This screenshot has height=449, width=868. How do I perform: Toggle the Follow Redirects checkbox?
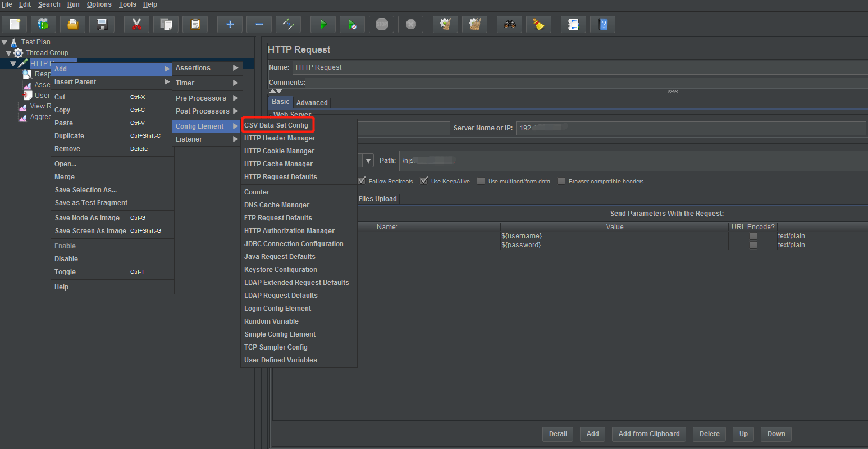pyautogui.click(x=362, y=181)
